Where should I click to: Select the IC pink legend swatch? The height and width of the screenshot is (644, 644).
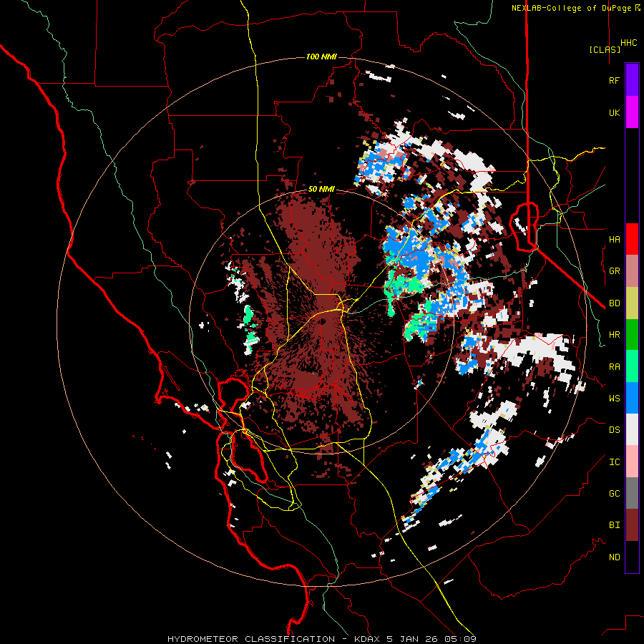(632, 462)
